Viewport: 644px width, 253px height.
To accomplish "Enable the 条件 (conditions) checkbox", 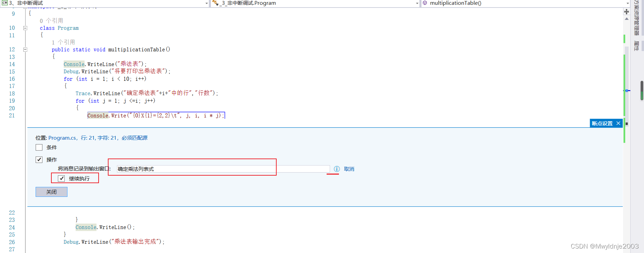I will point(39,147).
